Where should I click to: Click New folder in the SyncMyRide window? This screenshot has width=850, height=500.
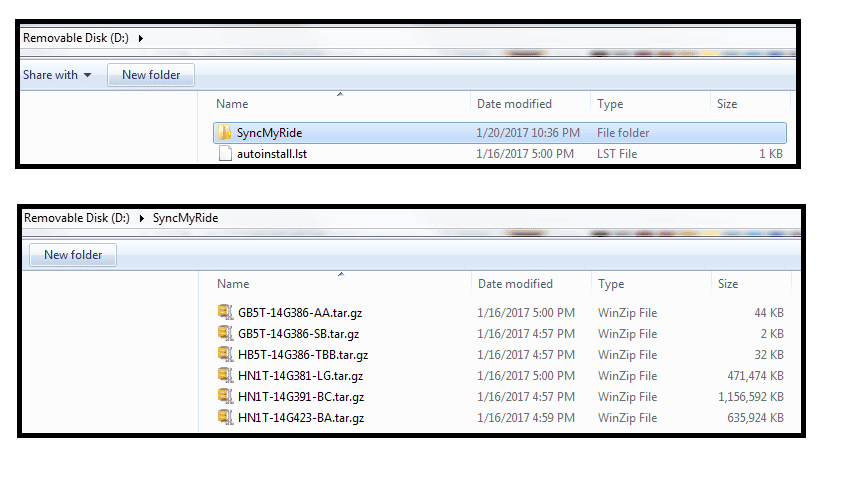pyautogui.click(x=73, y=255)
